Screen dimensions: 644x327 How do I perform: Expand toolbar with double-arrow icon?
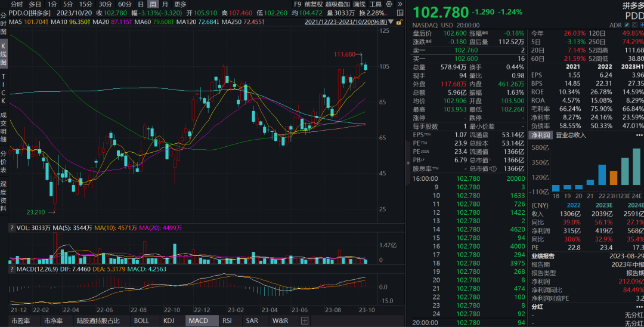pyautogui.click(x=400, y=4)
